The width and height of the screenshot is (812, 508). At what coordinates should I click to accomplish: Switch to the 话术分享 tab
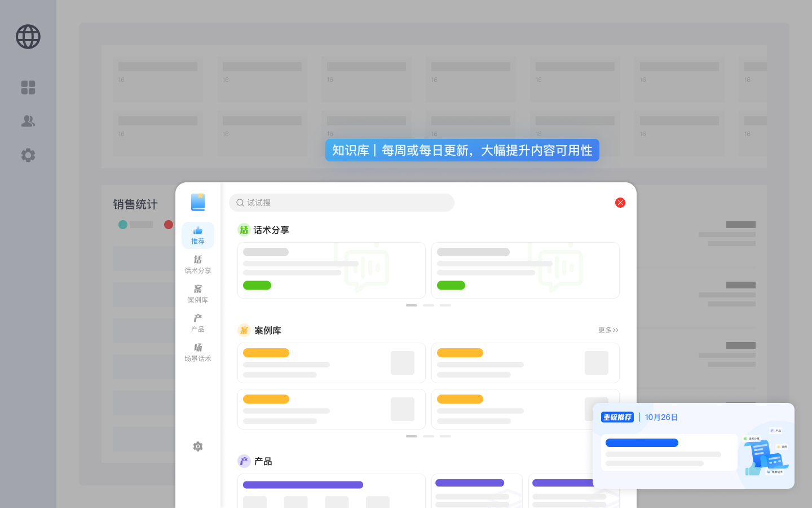tap(198, 265)
